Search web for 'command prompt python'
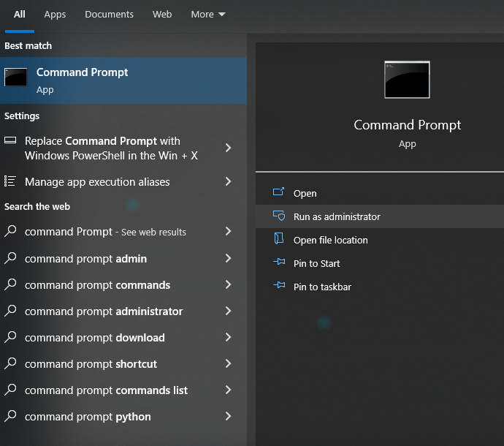504x446 pixels. pyautogui.click(x=123, y=417)
